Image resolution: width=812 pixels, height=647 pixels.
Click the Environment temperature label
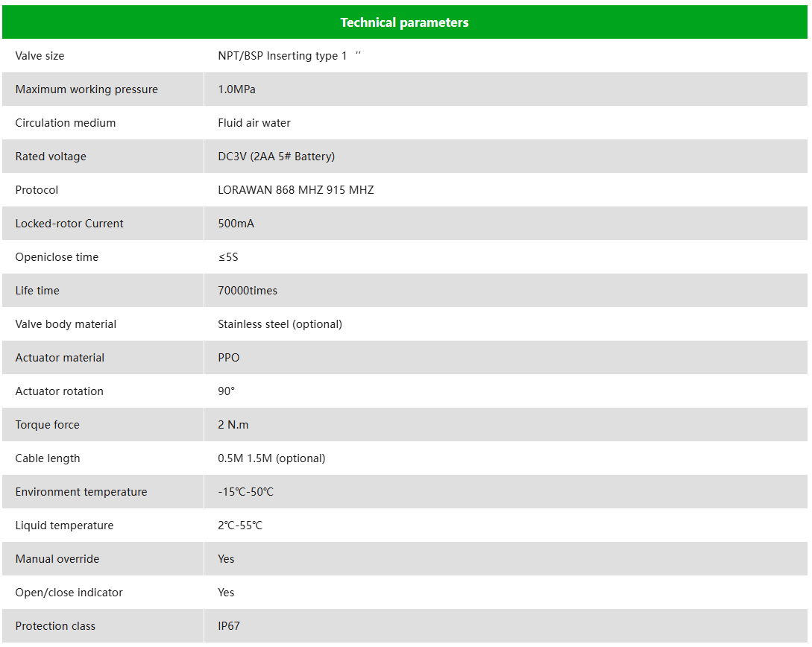coord(81,492)
